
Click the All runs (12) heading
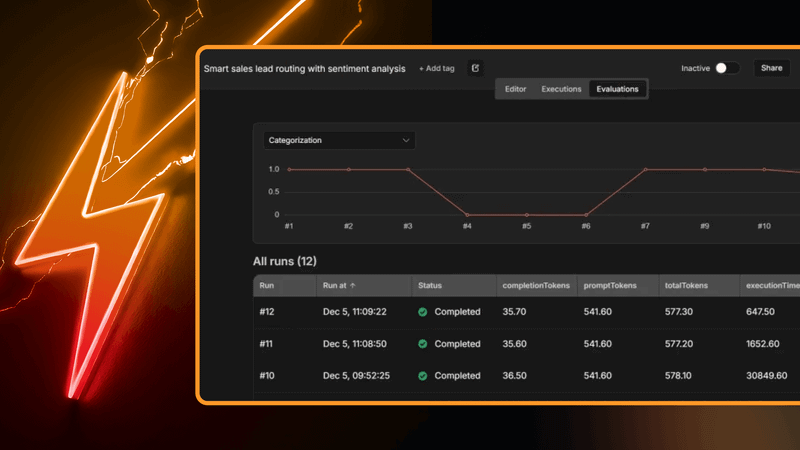[285, 261]
